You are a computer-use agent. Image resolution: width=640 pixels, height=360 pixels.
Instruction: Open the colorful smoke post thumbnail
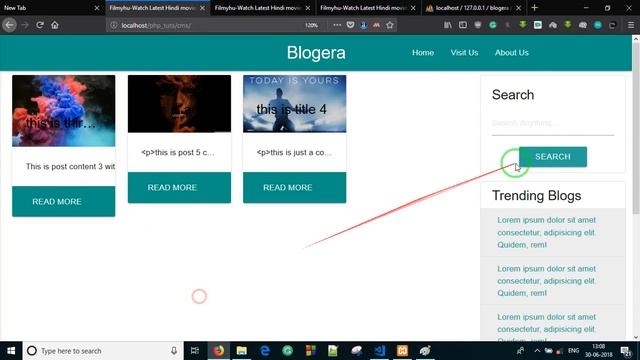tap(64, 111)
